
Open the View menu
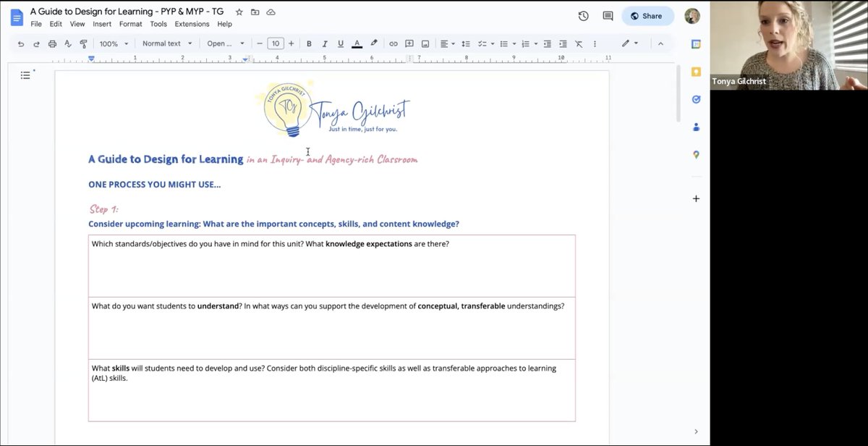tap(77, 24)
